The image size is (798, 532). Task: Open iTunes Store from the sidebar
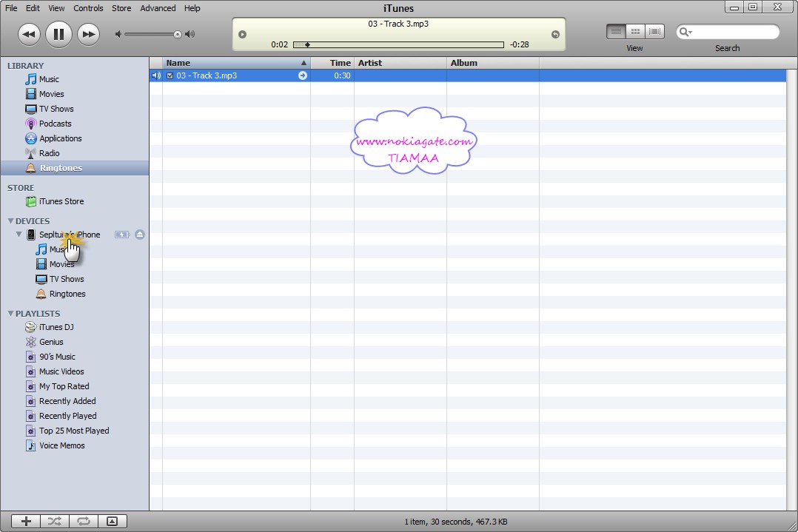pos(61,201)
